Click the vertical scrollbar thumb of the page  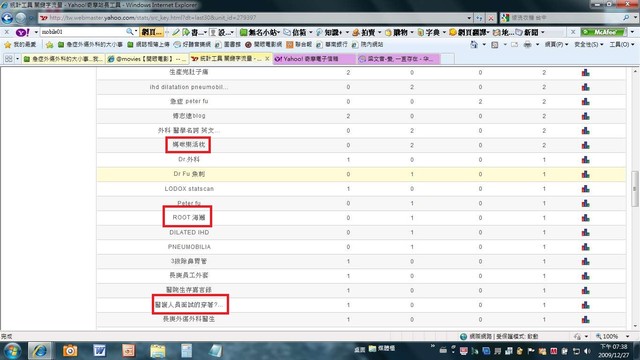coord(635,189)
